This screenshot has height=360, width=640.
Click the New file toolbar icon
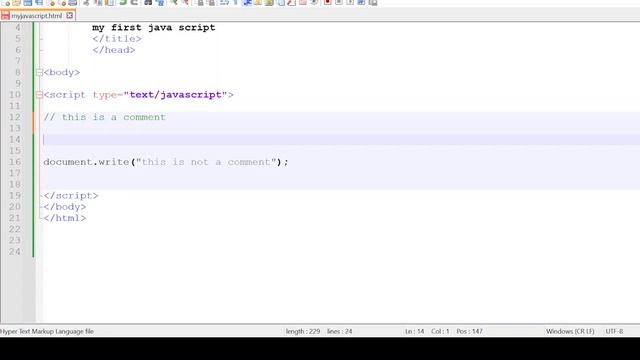(x=6, y=2)
